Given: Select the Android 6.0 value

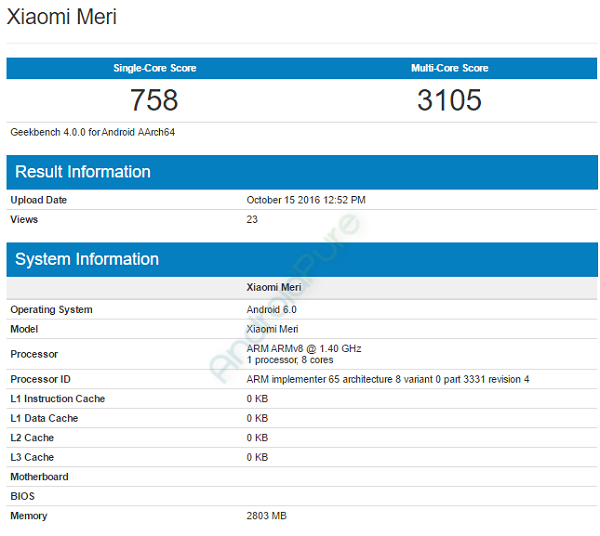Looking at the screenshot, I should click(x=272, y=310).
